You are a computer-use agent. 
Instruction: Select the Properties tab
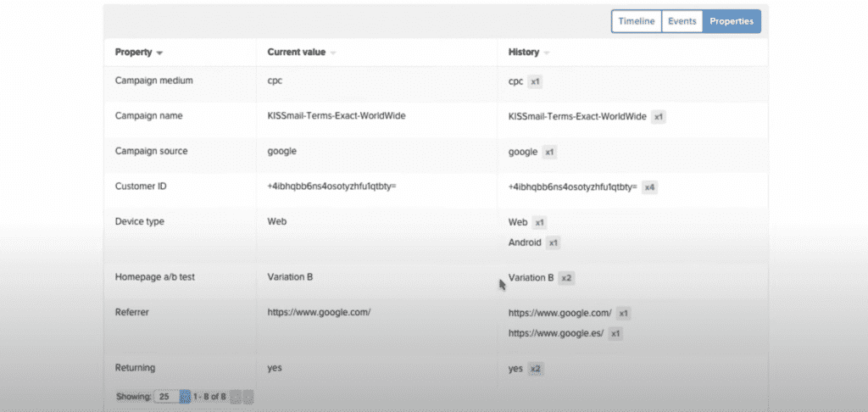coord(732,21)
